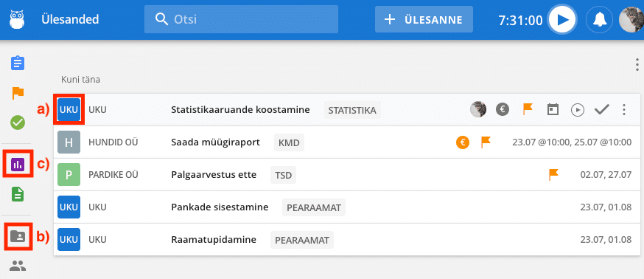Open the Saada müügiraport task
Viewport: 644px width, 279px height.
[x=215, y=142]
